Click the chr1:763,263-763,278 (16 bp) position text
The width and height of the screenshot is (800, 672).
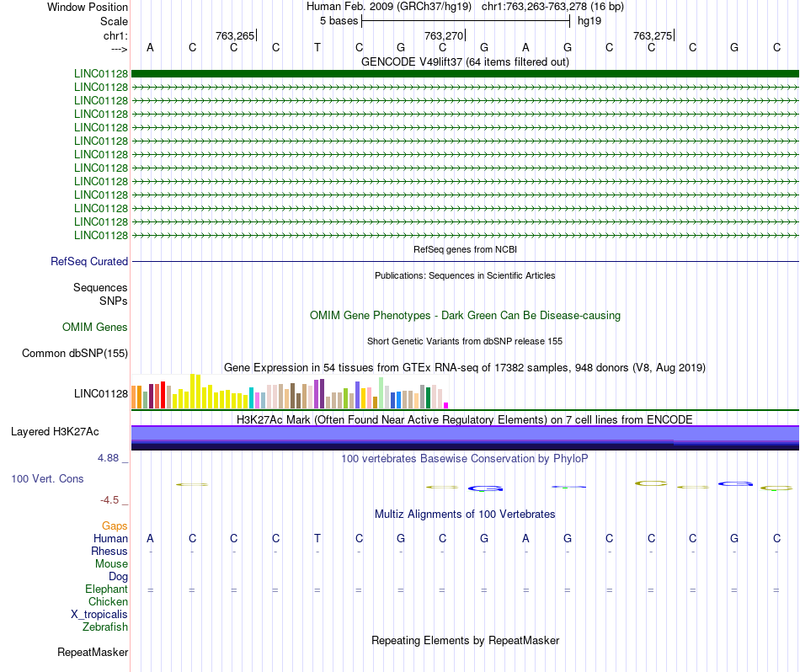552,7
